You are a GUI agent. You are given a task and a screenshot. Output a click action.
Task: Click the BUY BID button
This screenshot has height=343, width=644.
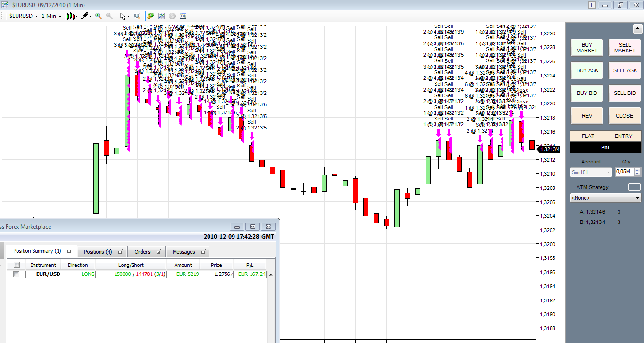[587, 93]
